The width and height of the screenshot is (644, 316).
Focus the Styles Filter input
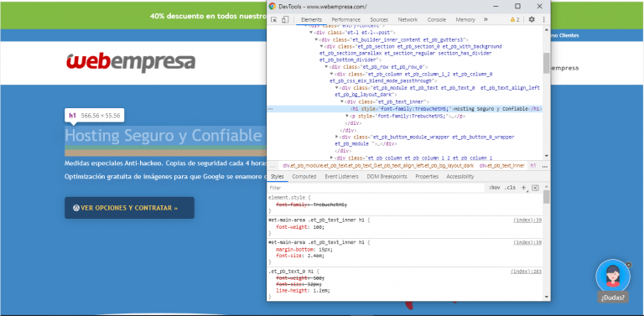coord(376,188)
